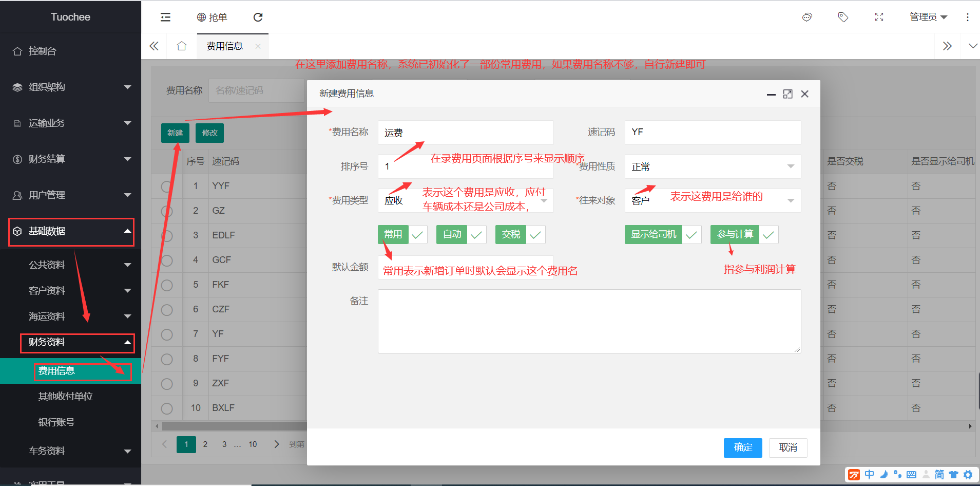Image resolution: width=980 pixels, height=486 pixels.
Task: Open 控制台 in the sidebar
Action: tap(70, 51)
